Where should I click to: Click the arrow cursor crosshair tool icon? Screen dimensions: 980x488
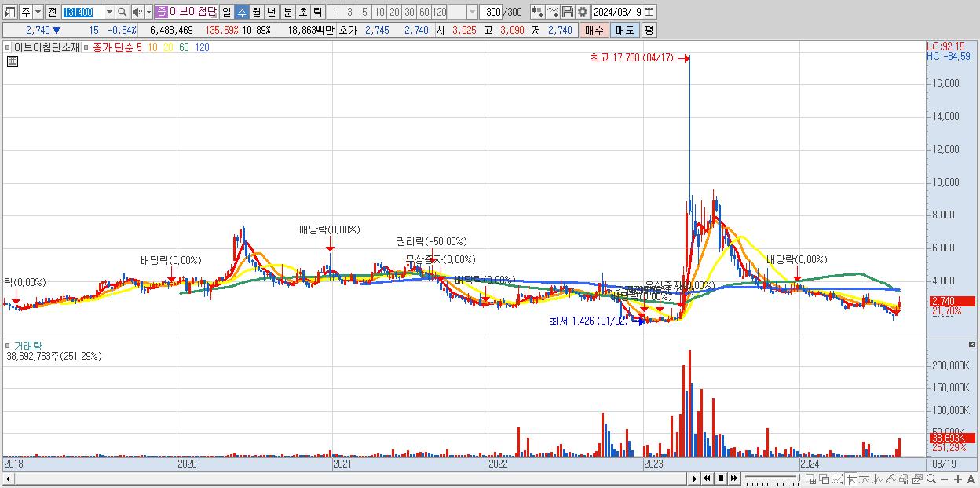851,479
